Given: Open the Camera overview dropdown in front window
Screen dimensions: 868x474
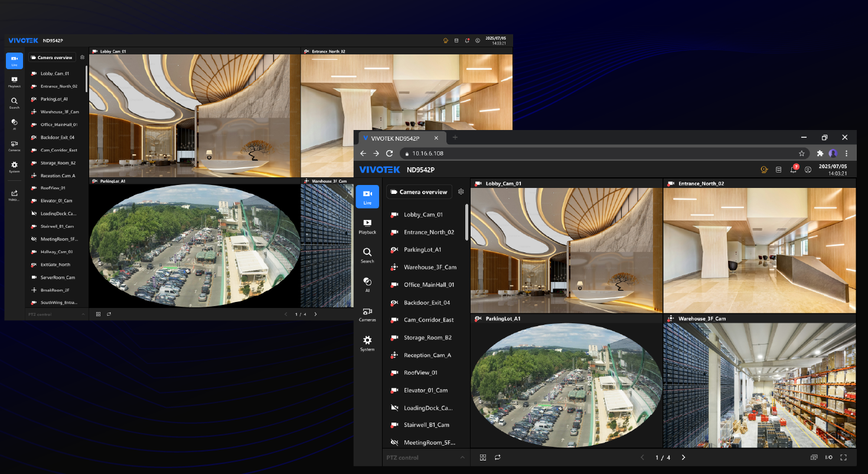Looking at the screenshot, I should click(x=419, y=192).
